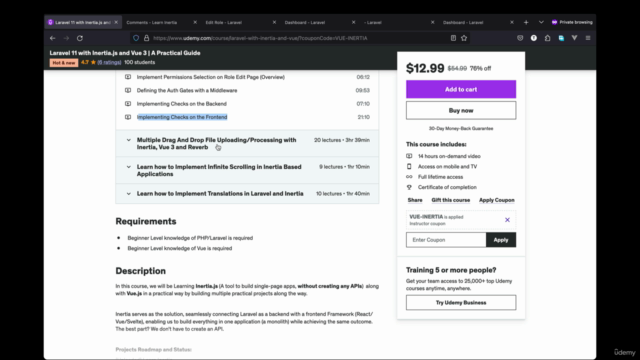This screenshot has height=360, width=640.
Task: Click the browser forward arrow
Action: [x=66, y=38]
